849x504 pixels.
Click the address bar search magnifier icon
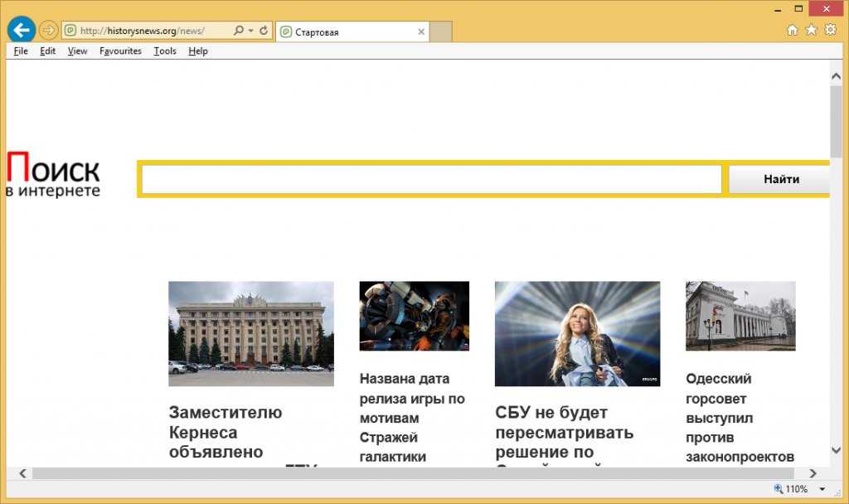[x=238, y=31]
